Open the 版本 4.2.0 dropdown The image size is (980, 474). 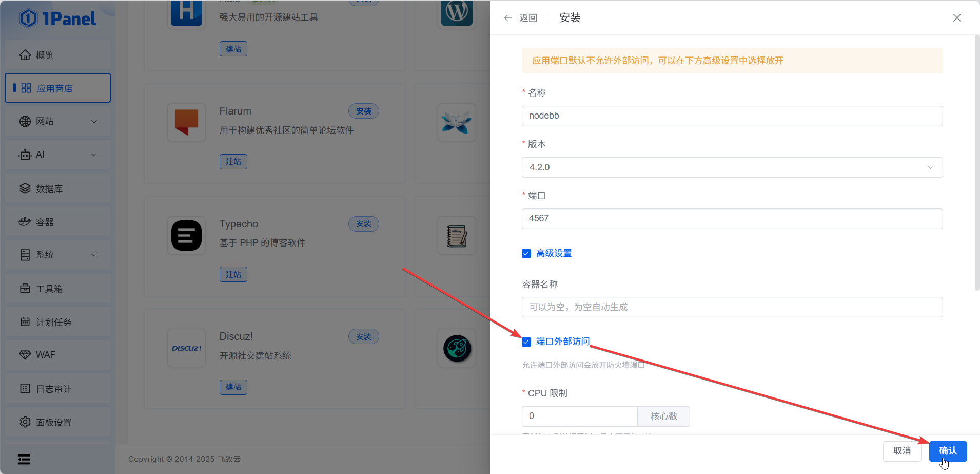point(732,167)
